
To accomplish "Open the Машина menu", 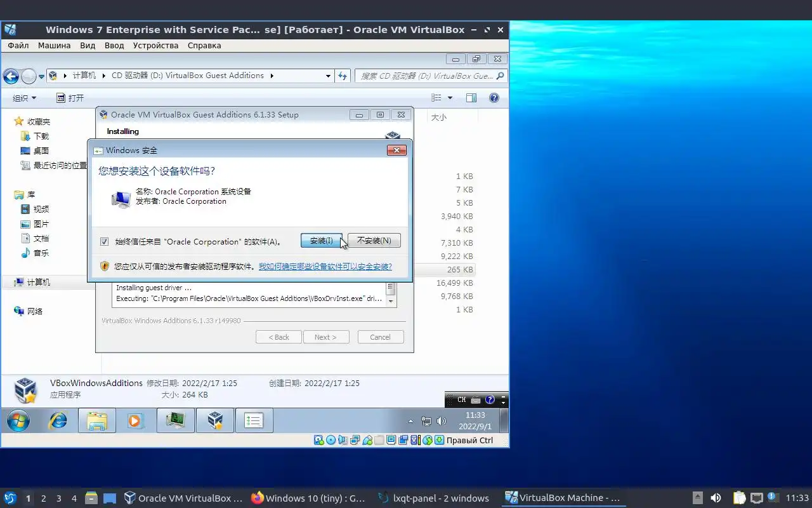I will [54, 45].
